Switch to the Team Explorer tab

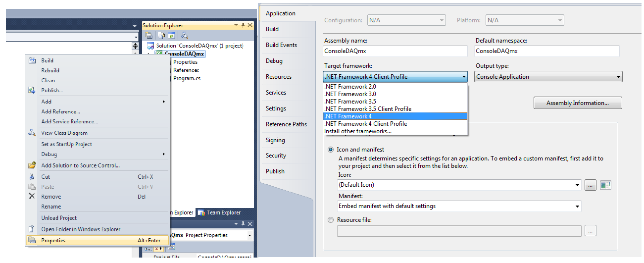tap(219, 212)
